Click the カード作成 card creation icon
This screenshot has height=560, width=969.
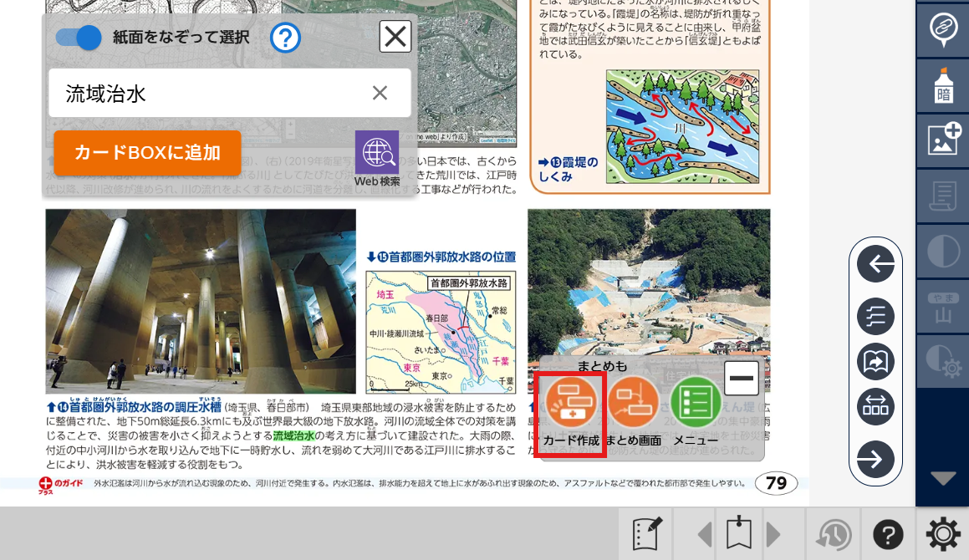tap(569, 405)
